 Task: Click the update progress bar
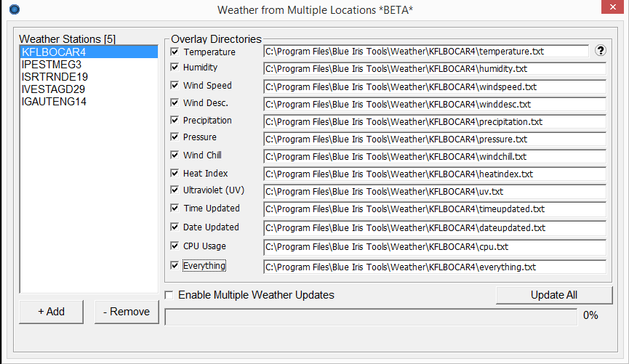(x=371, y=317)
